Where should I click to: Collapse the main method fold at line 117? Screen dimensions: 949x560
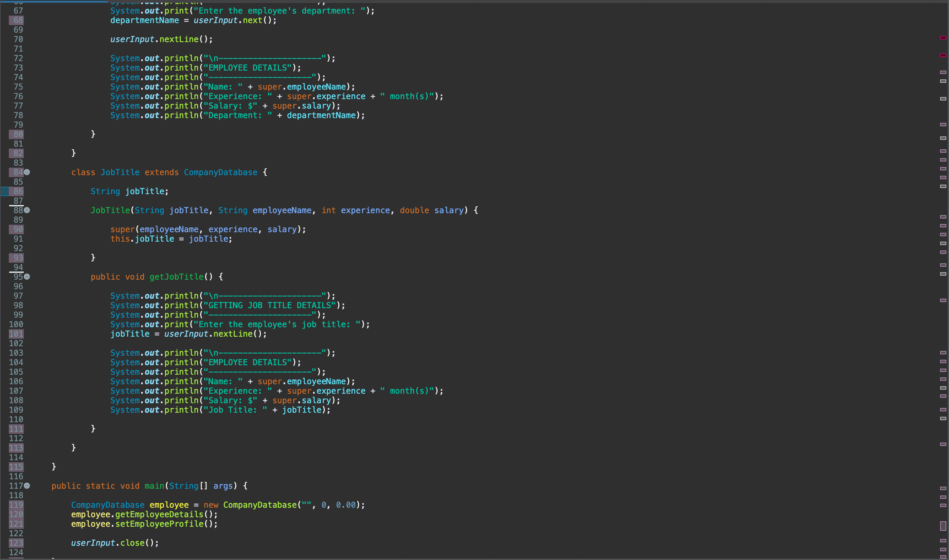27,486
